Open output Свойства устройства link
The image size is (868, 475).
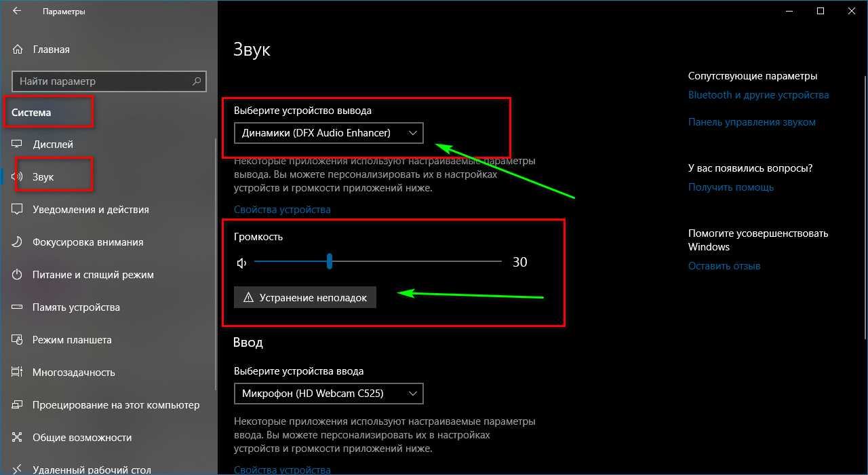(x=282, y=210)
